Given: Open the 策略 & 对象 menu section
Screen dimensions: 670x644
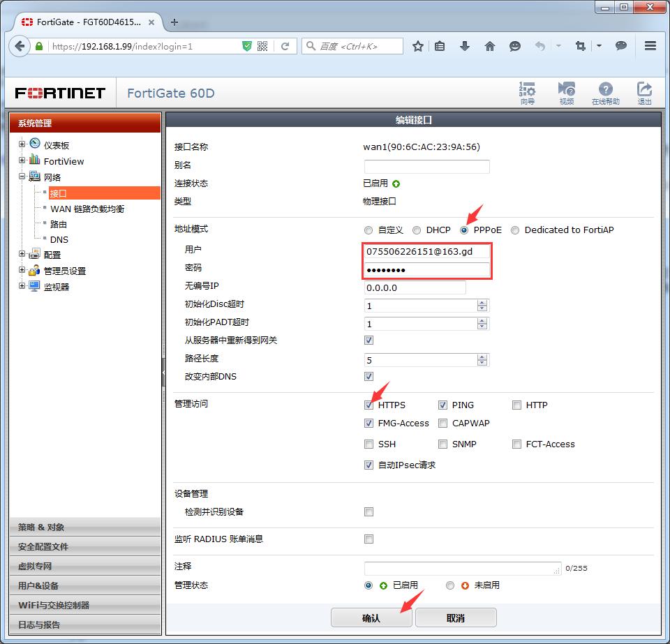Looking at the screenshot, I should pos(85,527).
